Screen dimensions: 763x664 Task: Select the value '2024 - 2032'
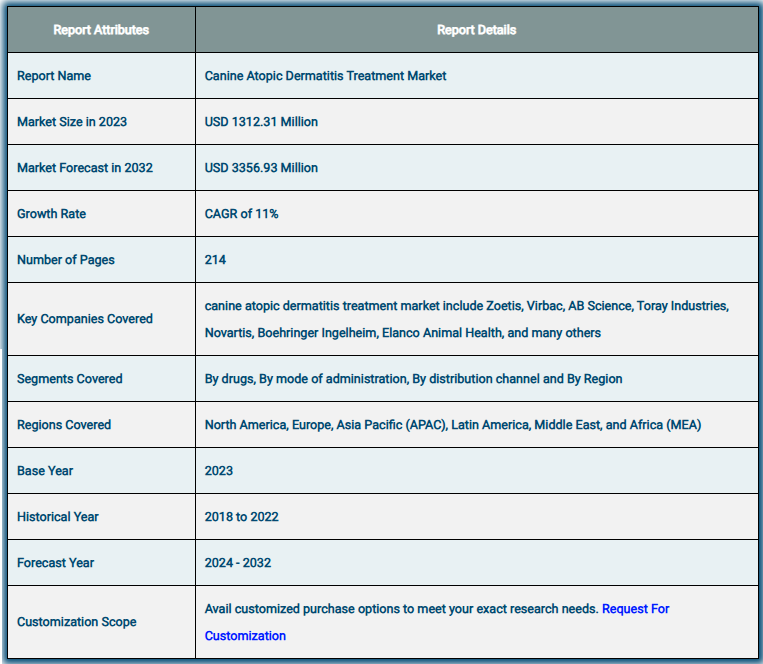point(237,563)
